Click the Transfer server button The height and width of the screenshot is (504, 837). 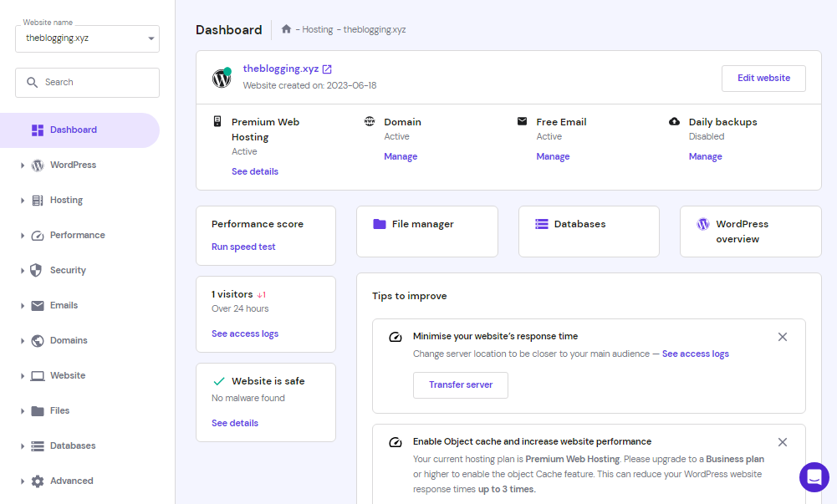tap(460, 385)
